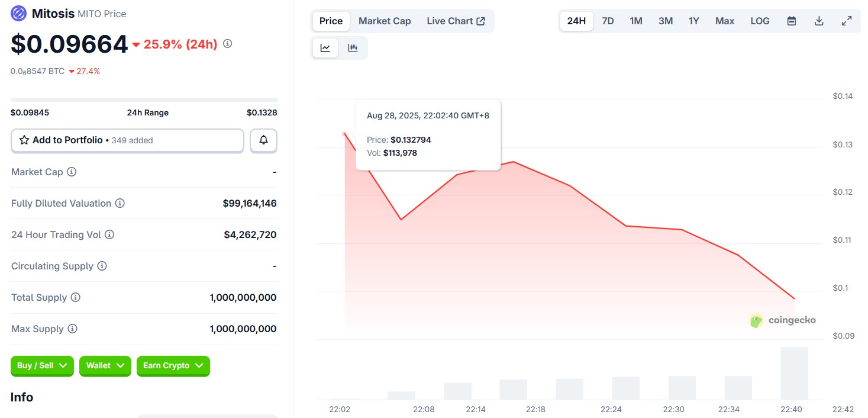Click info icon next to Market Cap
Screen dimensions: 868x418
72,172
